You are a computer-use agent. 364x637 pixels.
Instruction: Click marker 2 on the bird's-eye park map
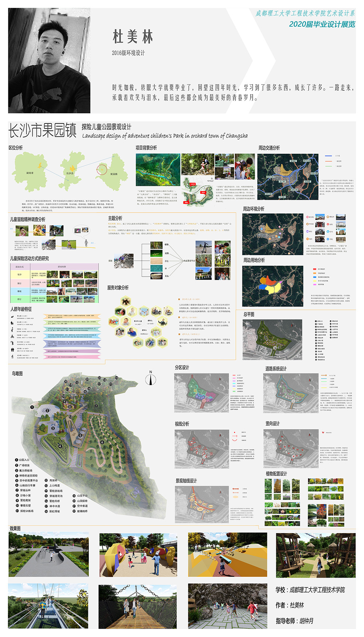point(47,410)
